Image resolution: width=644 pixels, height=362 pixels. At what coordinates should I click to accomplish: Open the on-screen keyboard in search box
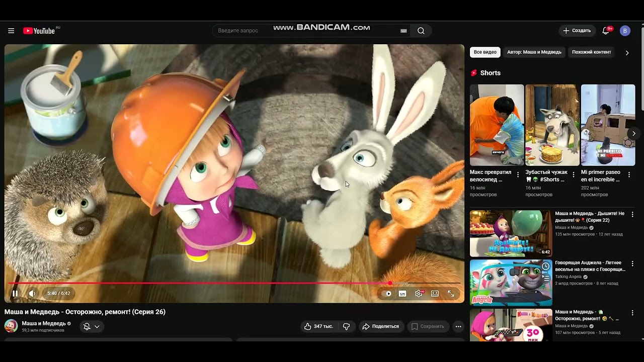click(x=404, y=31)
